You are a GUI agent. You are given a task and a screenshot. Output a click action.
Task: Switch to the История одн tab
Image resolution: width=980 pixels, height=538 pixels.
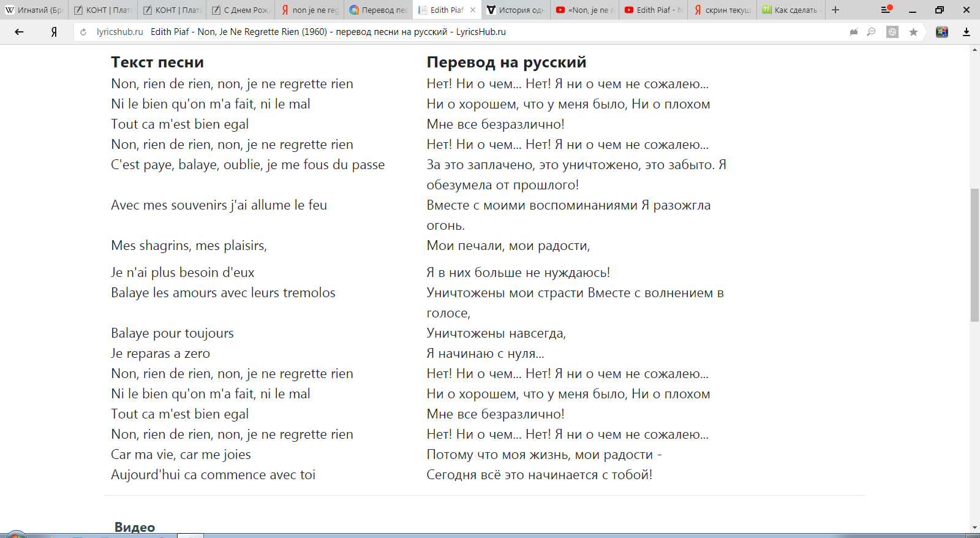[516, 10]
